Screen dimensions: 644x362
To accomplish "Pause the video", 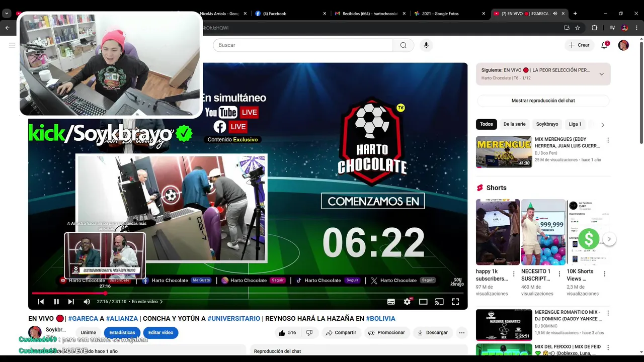I will [x=56, y=302].
